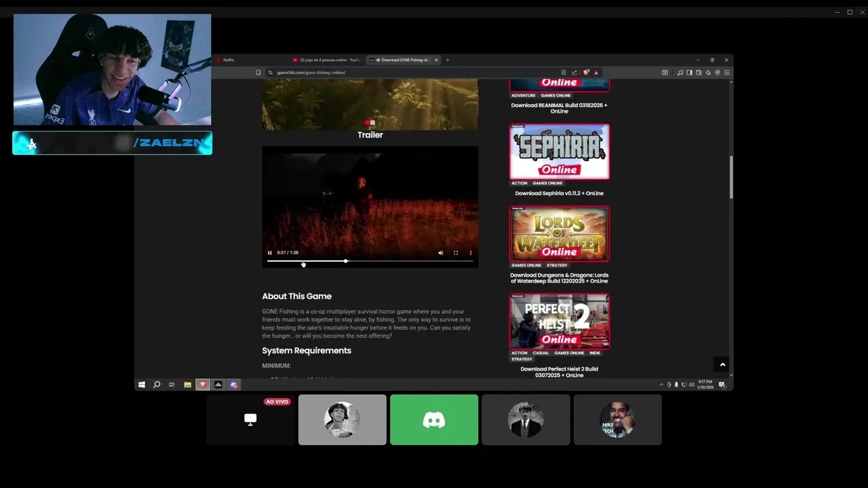Image resolution: width=868 pixels, height=488 pixels.
Task: Open the browser playlist music icon
Action: point(680,73)
